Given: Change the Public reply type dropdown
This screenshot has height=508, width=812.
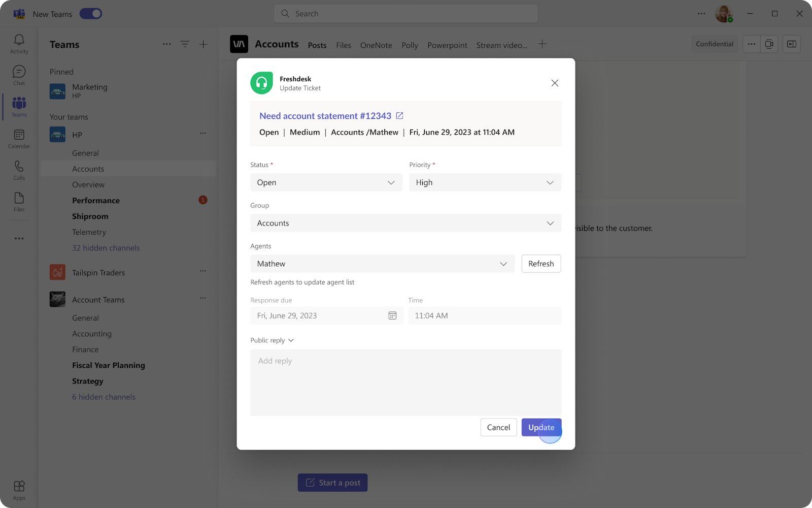Looking at the screenshot, I should click(272, 340).
